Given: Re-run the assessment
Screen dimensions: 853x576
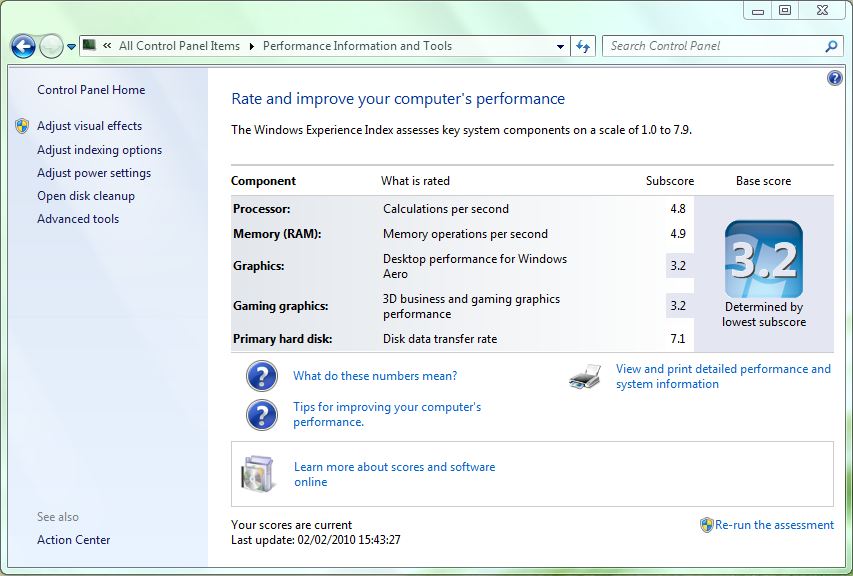Looking at the screenshot, I should (x=774, y=525).
